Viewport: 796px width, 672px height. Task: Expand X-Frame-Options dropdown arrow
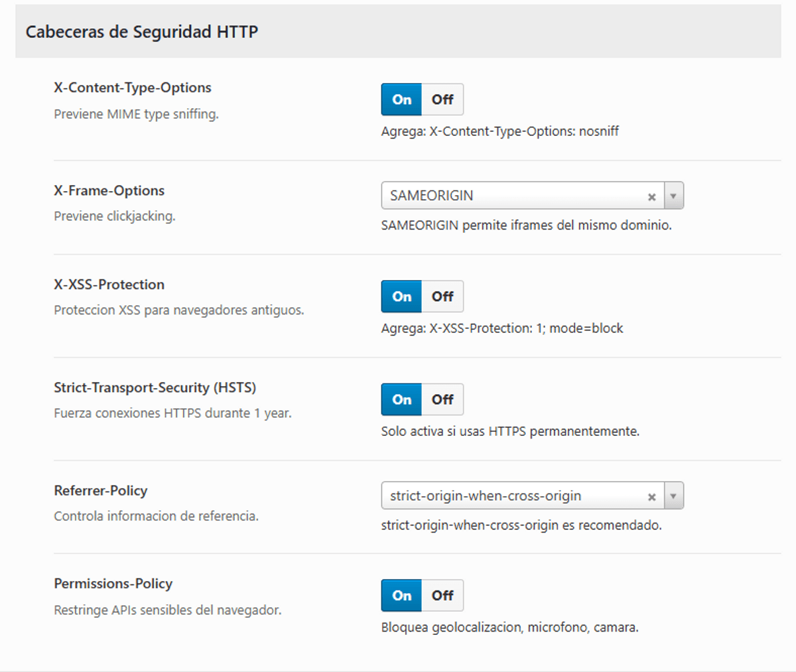pyautogui.click(x=673, y=196)
